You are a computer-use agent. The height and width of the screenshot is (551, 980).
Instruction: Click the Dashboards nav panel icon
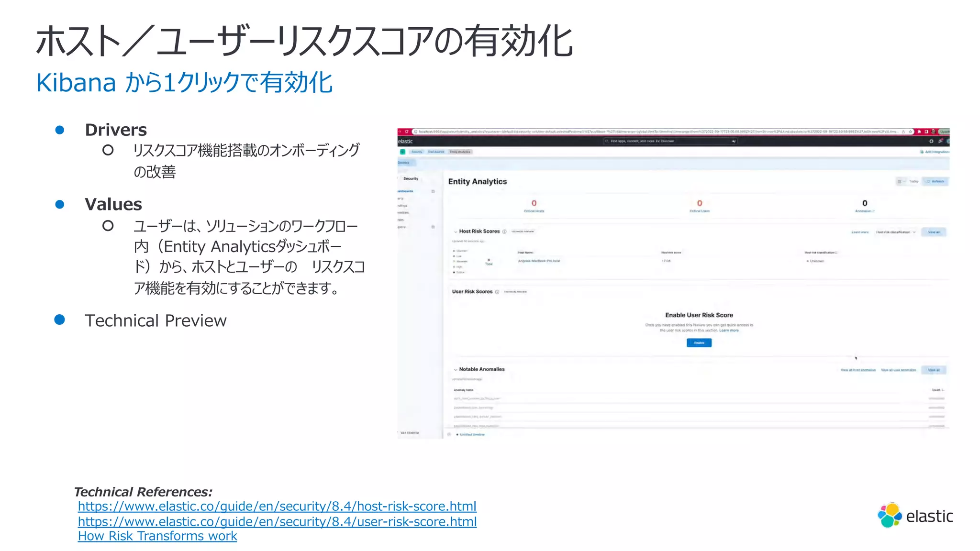433,191
